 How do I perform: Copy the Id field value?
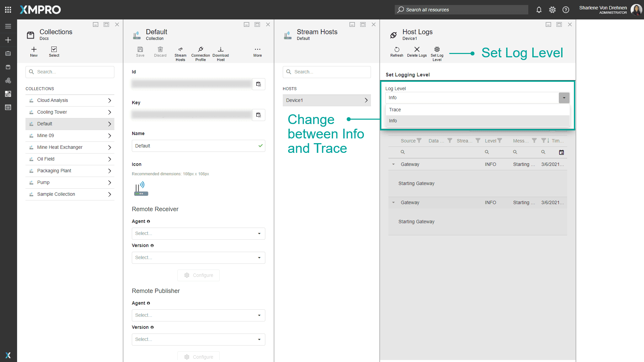click(x=258, y=84)
